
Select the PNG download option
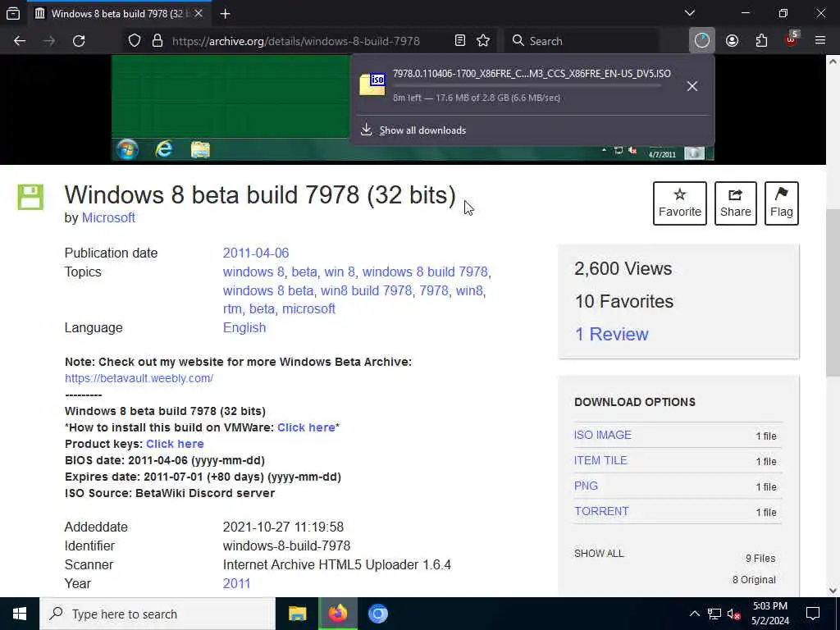(586, 486)
